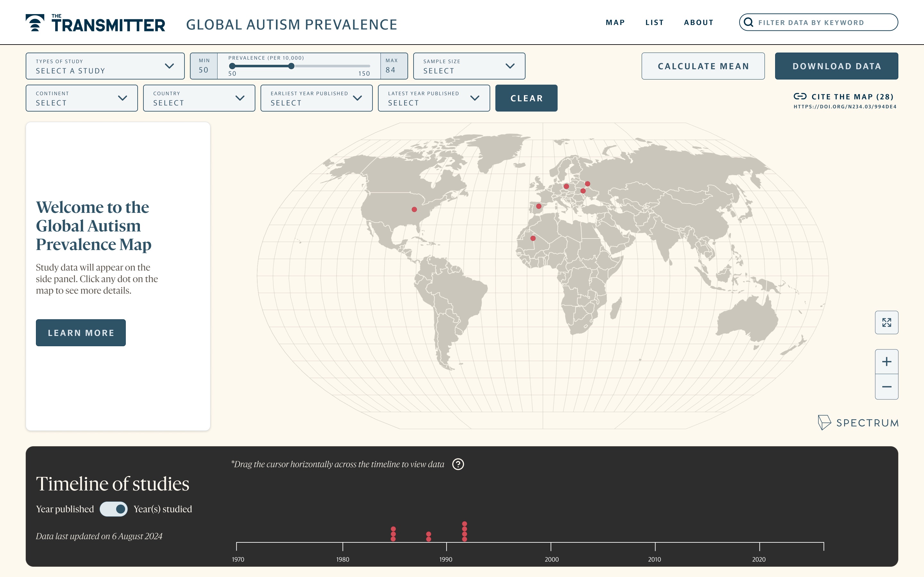Expand the Earliest Year Published dropdown
Screen dimensions: 924x577
pos(316,98)
